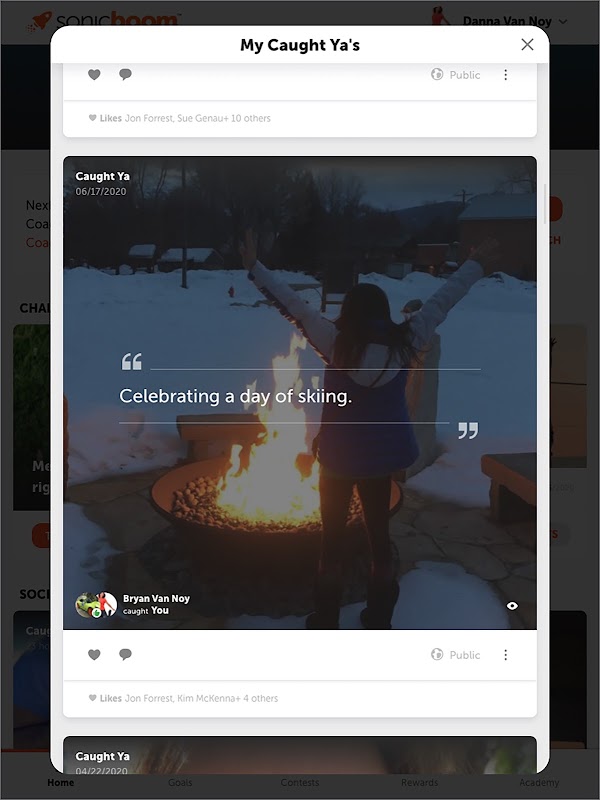Switch to the Goals tab
600x800 pixels.
[180, 782]
